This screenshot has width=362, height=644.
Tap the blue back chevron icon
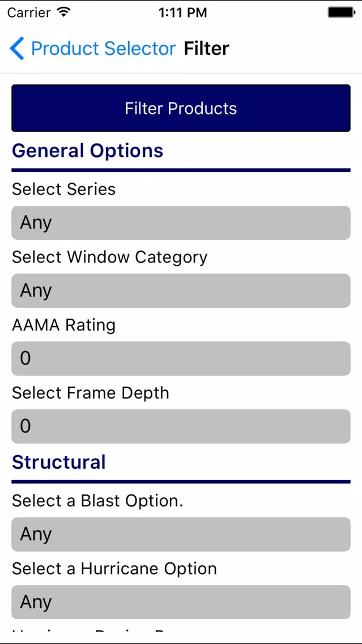click(17, 48)
